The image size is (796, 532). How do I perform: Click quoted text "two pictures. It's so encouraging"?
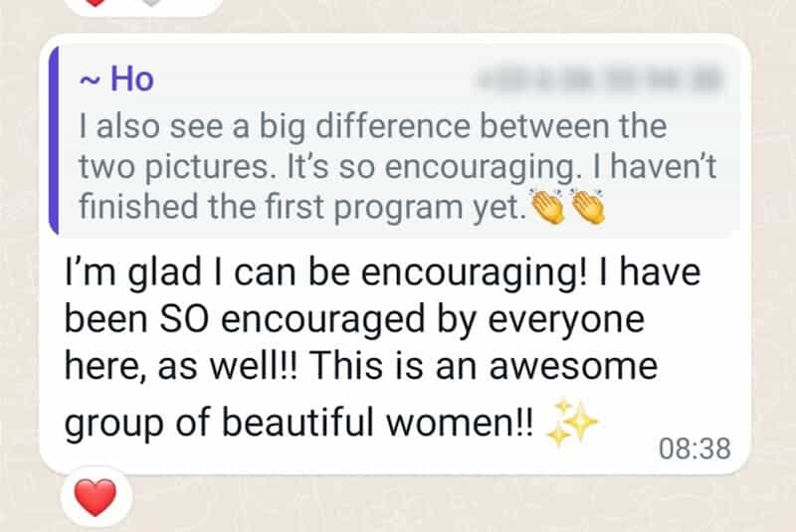(x=323, y=166)
